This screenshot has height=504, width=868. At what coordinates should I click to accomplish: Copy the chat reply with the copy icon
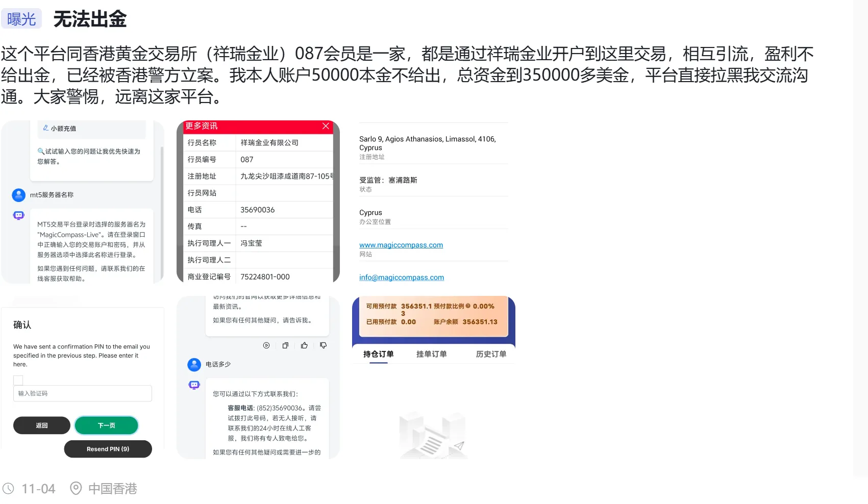(285, 345)
